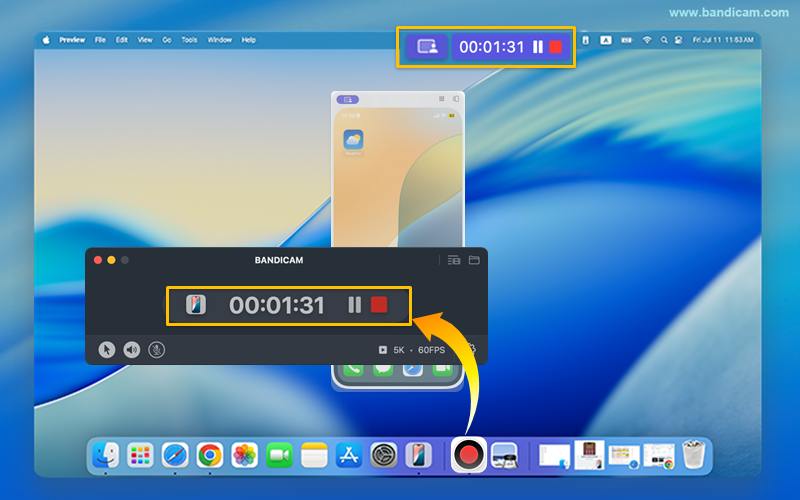Stop recording with Bandicam window red square
This screenshot has height=500, width=800.
point(379,305)
